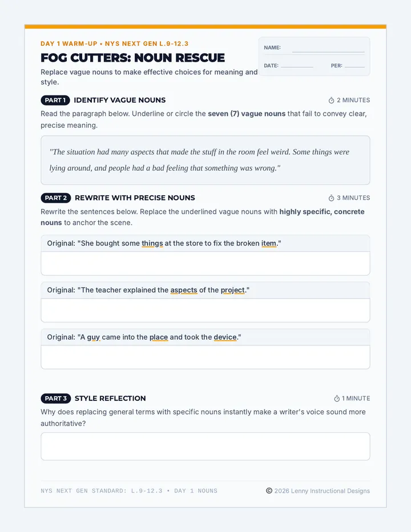Screen dimensions: 411x532
Task: Click the underlined word 'things'
Action: 152,243
